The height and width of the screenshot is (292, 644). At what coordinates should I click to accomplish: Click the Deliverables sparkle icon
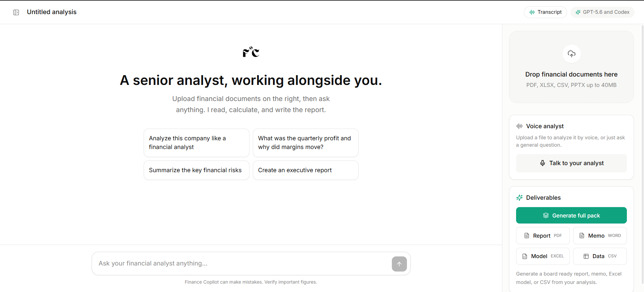click(519, 198)
